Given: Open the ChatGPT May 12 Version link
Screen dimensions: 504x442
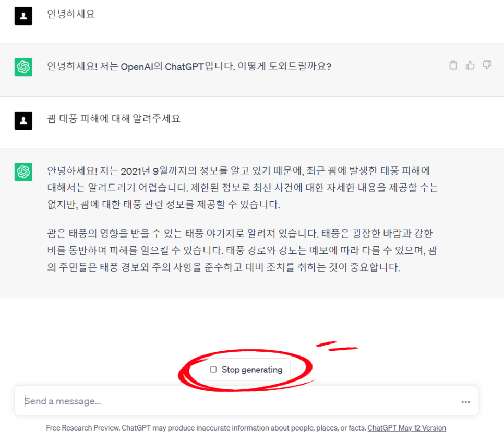Looking at the screenshot, I should coord(406,428).
